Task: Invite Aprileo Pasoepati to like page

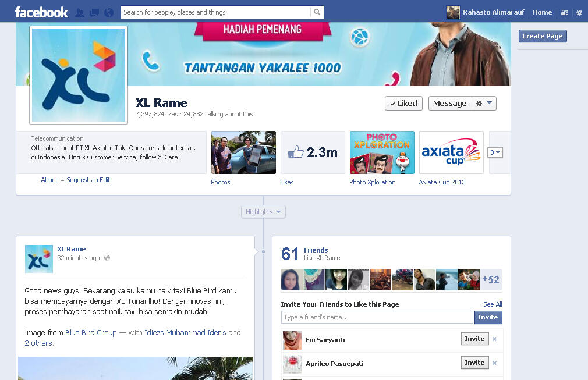Action: pos(474,363)
